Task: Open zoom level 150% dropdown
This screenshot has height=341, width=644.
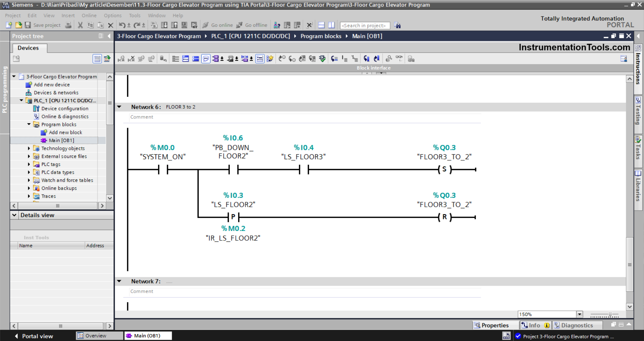Action: pyautogui.click(x=580, y=314)
